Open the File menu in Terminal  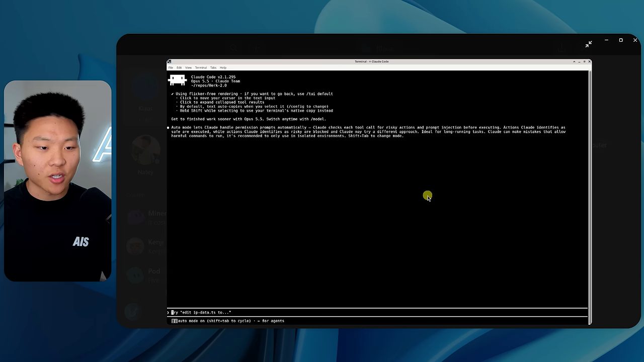[171, 67]
